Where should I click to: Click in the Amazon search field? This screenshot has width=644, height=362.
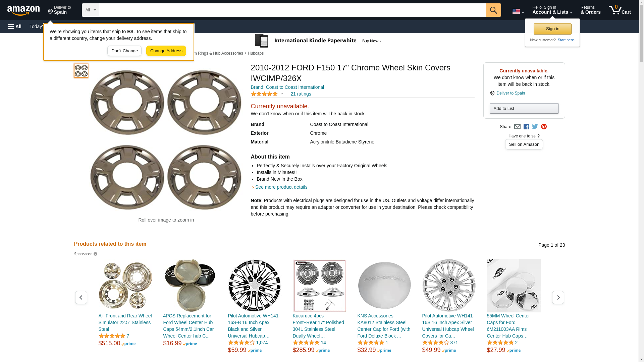(292, 10)
